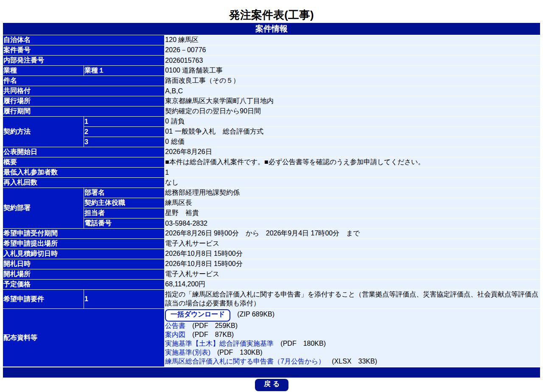Select 練馬区長 value
The width and height of the screenshot is (543, 392).
179,203
